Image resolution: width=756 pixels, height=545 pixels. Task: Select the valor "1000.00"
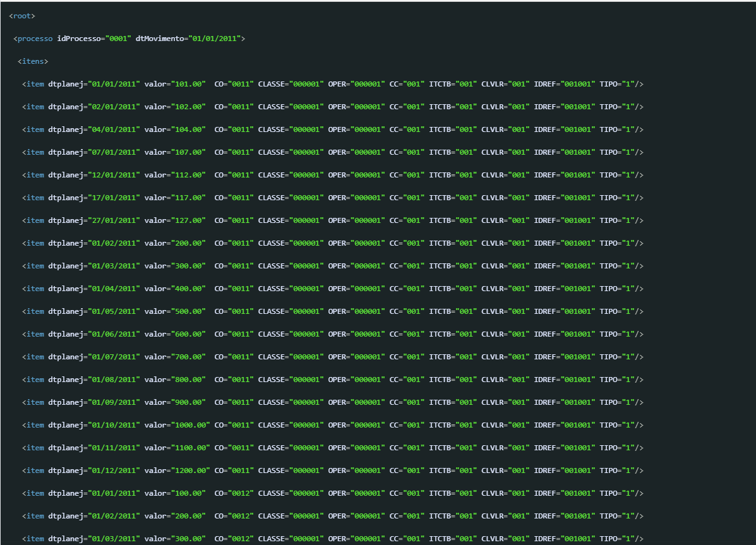click(191, 425)
